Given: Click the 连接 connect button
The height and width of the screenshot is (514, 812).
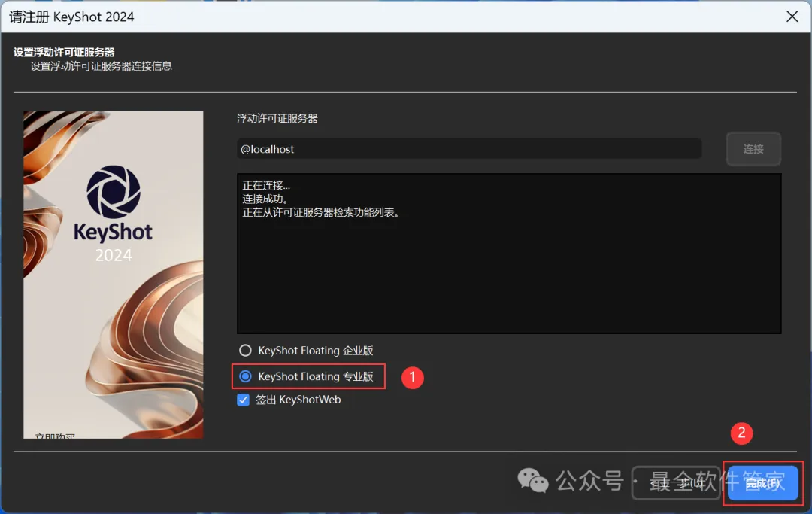Looking at the screenshot, I should (x=753, y=149).
